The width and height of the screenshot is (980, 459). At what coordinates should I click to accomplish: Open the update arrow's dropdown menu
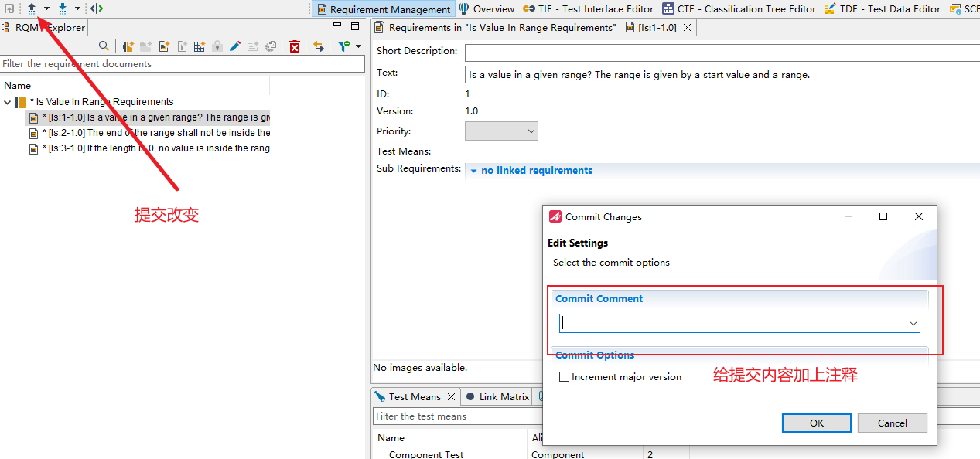coord(77,8)
